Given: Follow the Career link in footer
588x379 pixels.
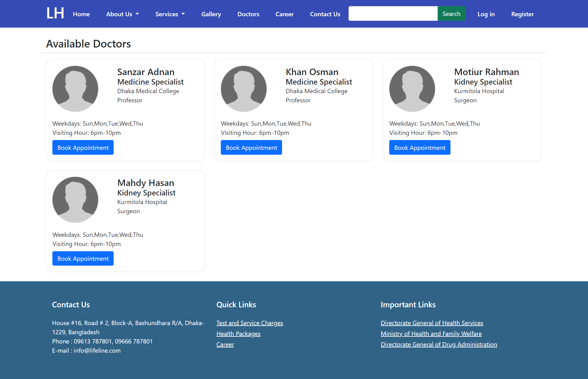Looking at the screenshot, I should tap(225, 344).
